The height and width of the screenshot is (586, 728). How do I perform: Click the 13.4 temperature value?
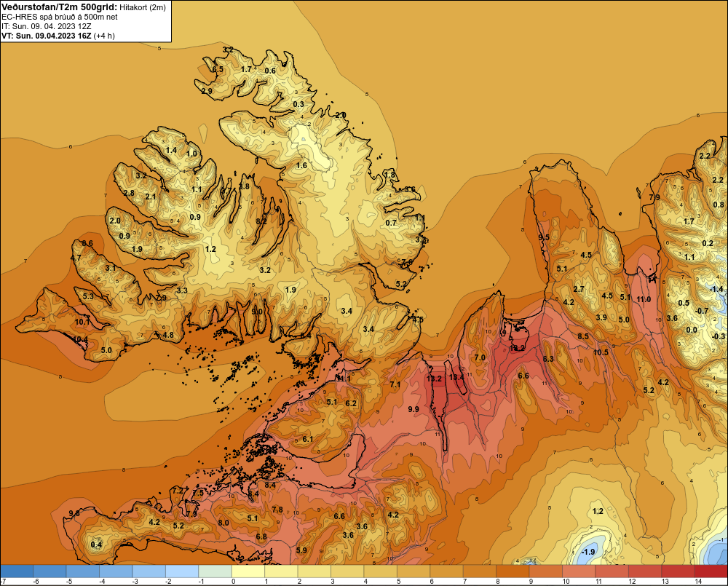coord(456,377)
